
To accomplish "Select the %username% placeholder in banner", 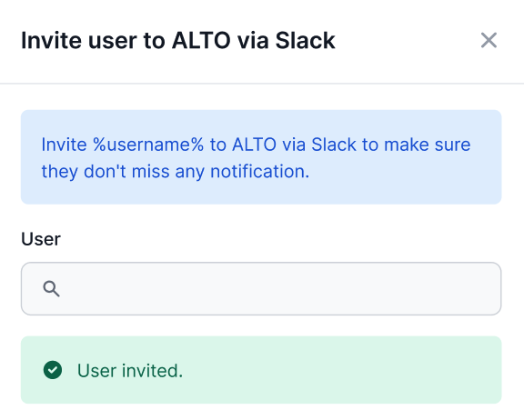I will point(148,145).
